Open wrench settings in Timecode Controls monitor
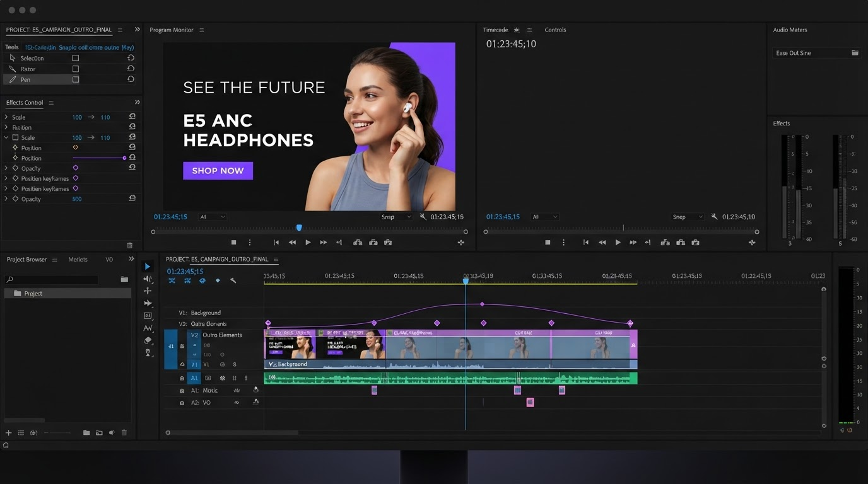Screen dimensions: 868x484 (714, 217)
